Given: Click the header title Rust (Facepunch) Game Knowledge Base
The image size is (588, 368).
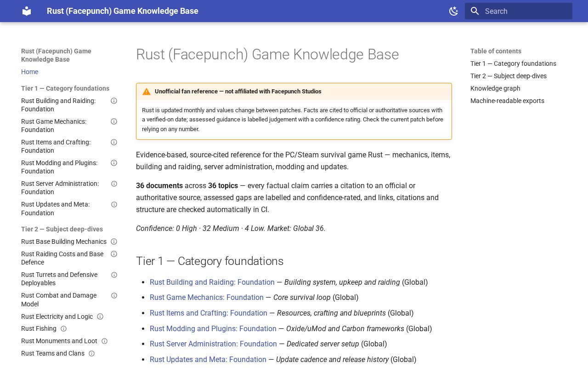Looking at the screenshot, I should 123,11.
